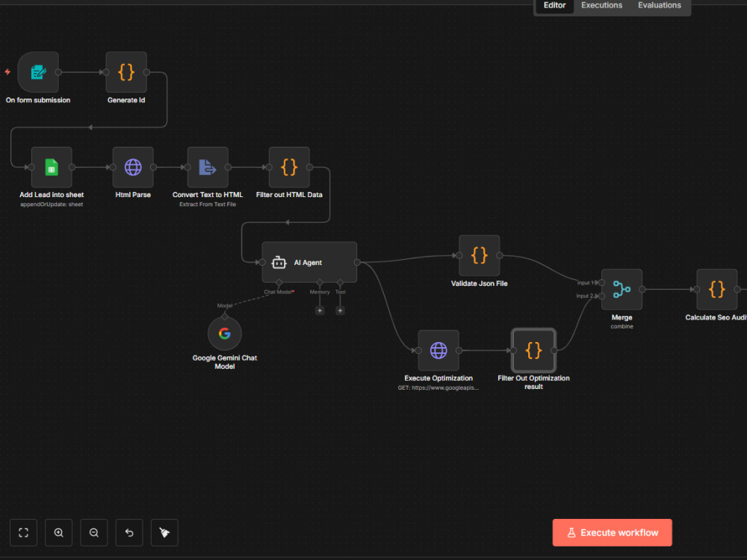
Task: Open the AI Agent node
Action: [309, 262]
